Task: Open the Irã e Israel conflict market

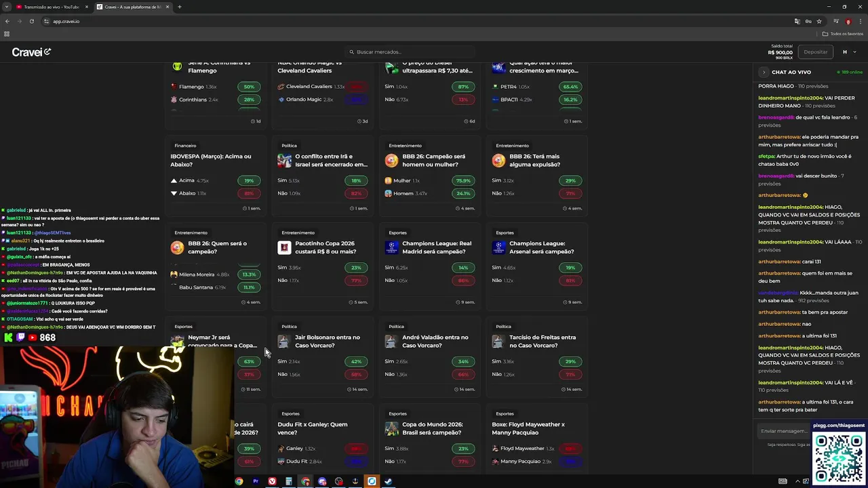Action: pyautogui.click(x=331, y=160)
